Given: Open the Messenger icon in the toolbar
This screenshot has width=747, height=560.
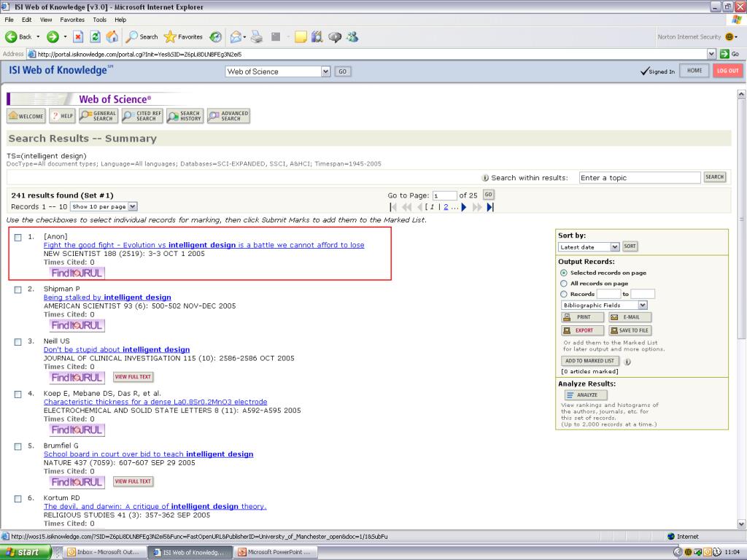Looking at the screenshot, I should 352,36.
